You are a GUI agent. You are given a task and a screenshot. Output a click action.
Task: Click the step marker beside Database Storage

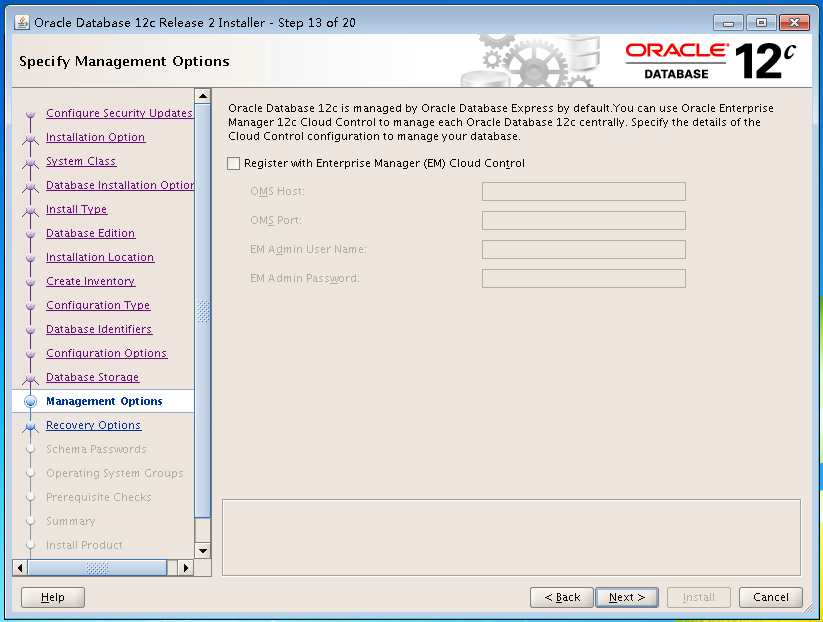point(30,377)
